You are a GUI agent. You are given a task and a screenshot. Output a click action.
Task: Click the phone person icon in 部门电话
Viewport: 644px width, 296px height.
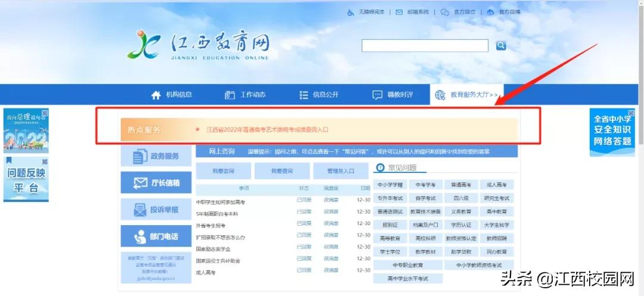pos(141,236)
